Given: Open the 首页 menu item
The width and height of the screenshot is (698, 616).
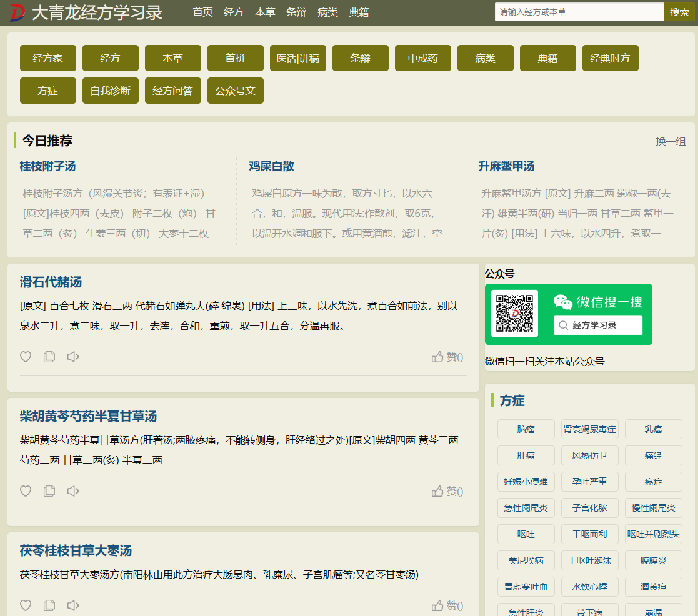Looking at the screenshot, I should coord(202,12).
